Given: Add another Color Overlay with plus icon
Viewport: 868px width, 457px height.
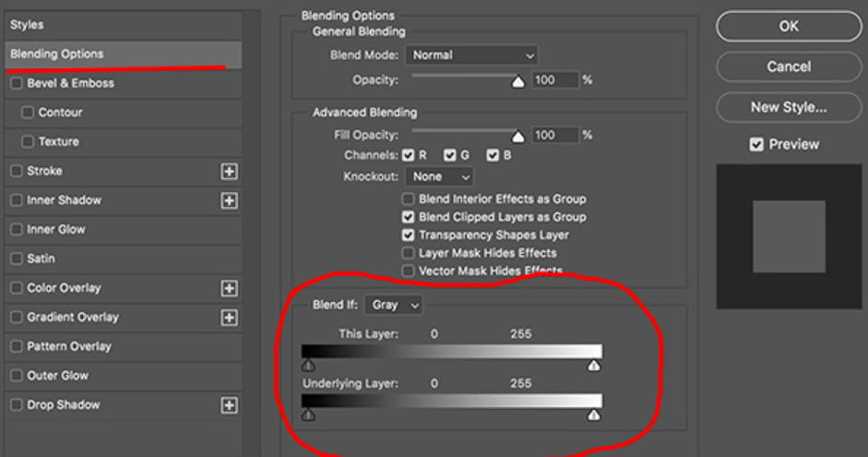Looking at the screenshot, I should tap(229, 288).
